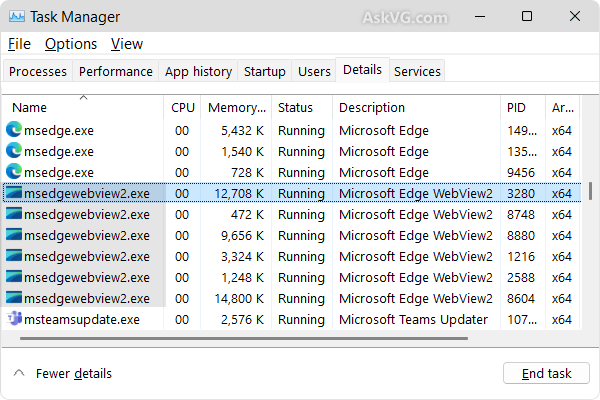Click the vertical scrollbar thumb
This screenshot has height=400, width=600.
[590, 191]
